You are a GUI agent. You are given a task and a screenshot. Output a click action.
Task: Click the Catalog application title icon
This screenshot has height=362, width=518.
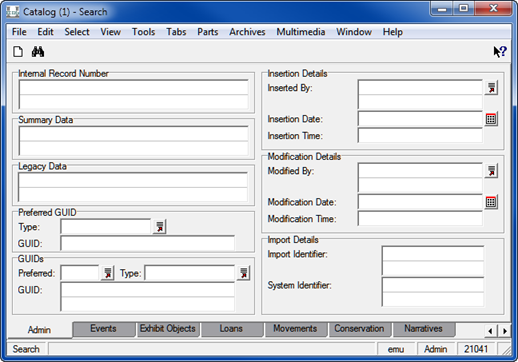(13, 12)
